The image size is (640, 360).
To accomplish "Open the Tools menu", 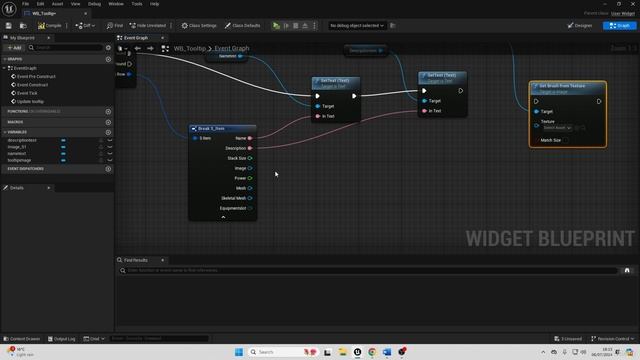I will (x=137, y=4).
